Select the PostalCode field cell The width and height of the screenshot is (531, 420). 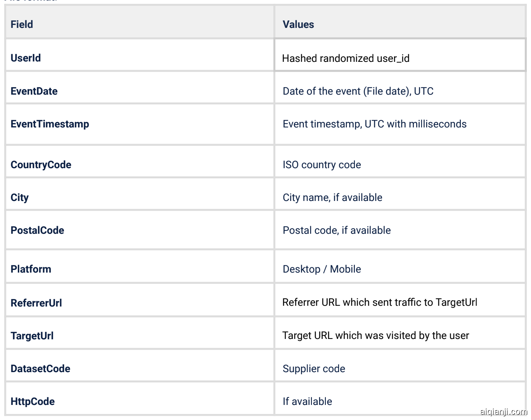(37, 230)
